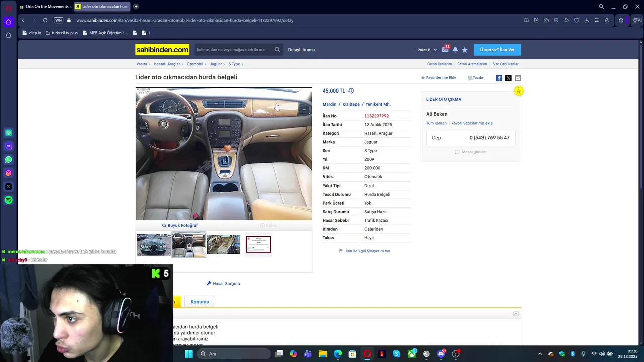The height and width of the screenshot is (362, 644).
Task: Click Favori Satıcılarıma ekle
Action: pyautogui.click(x=472, y=123)
